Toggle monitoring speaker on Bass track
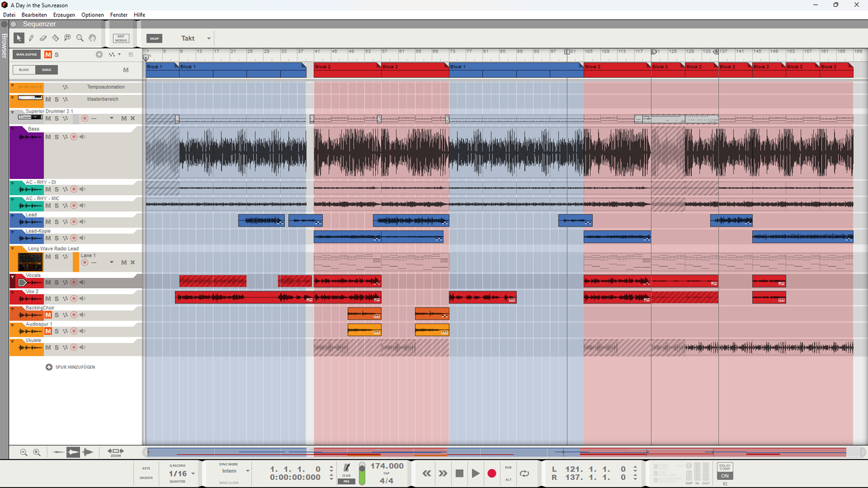 pyautogui.click(x=82, y=137)
